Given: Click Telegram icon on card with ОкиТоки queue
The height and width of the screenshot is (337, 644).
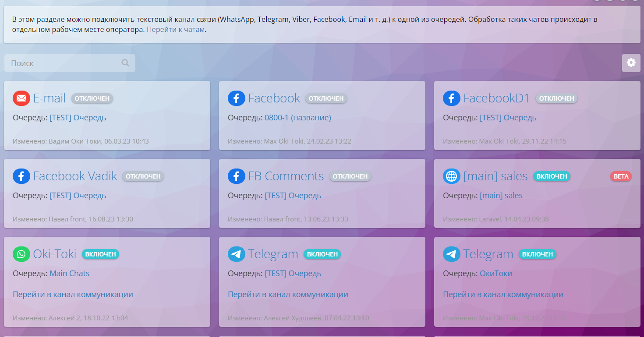Looking at the screenshot, I should click(x=452, y=254).
